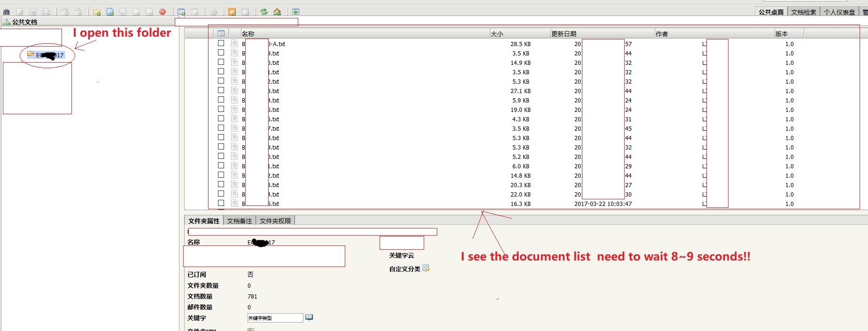This screenshot has width=868, height=331.
Task: Click the create folder toolbar icon
Action: 97,12
